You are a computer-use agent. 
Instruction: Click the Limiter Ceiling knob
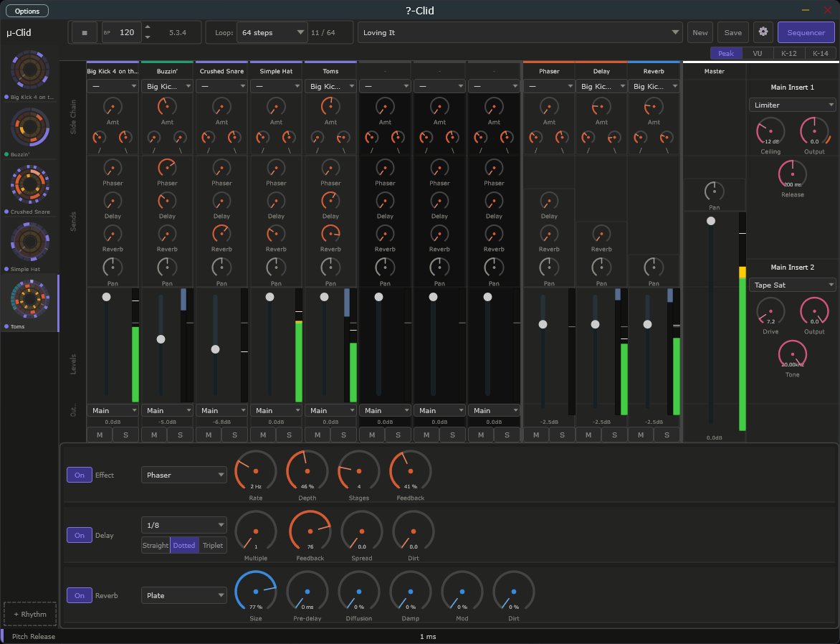click(770, 131)
